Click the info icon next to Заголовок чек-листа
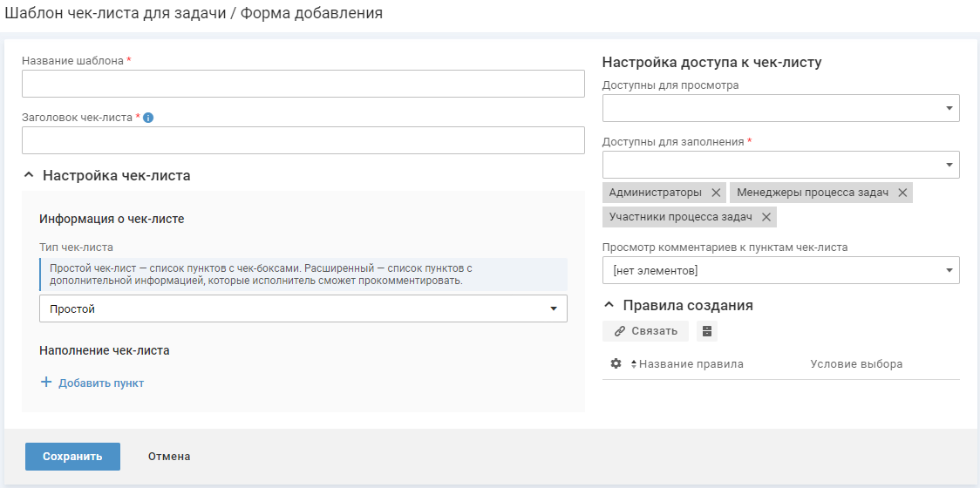Image resolution: width=980 pixels, height=488 pixels. [x=148, y=118]
